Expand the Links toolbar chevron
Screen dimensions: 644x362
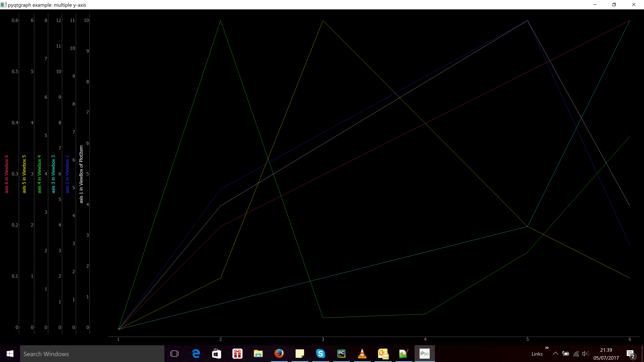click(x=547, y=348)
